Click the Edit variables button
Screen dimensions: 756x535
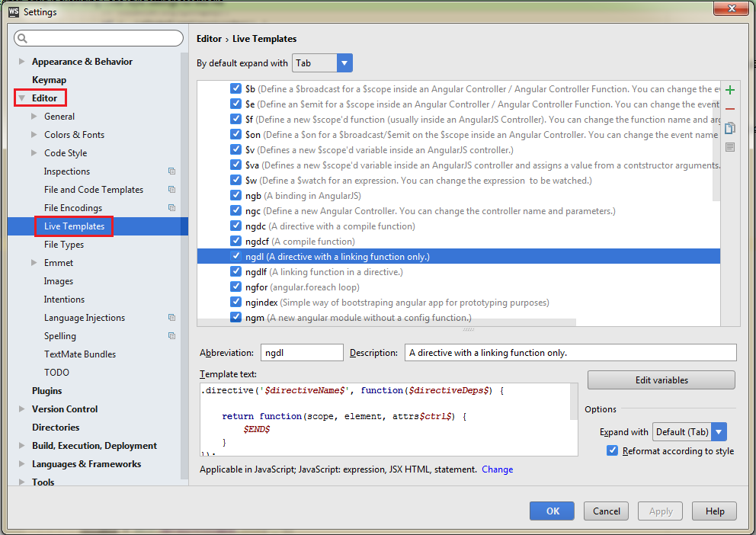[x=660, y=380]
